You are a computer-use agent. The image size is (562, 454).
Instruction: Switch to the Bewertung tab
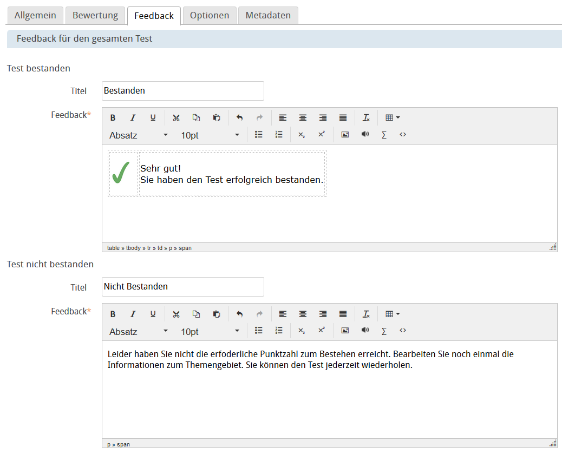[95, 15]
